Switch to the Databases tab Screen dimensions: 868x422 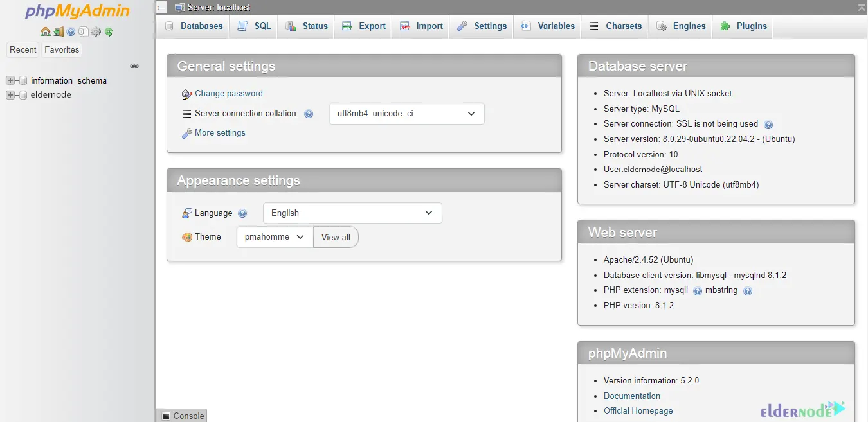click(x=194, y=26)
